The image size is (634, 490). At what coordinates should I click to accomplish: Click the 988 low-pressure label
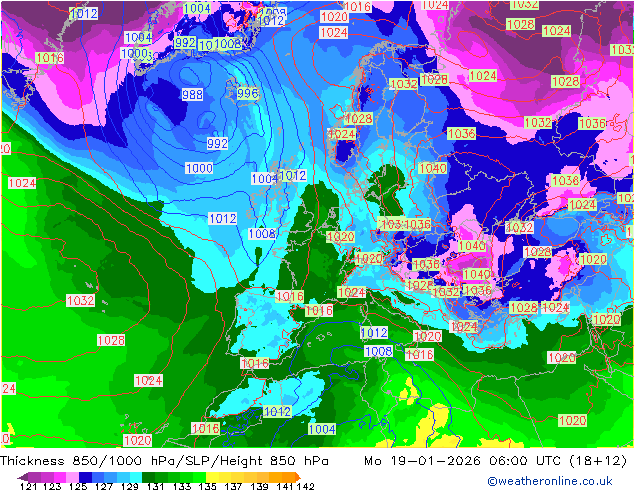pos(192,94)
